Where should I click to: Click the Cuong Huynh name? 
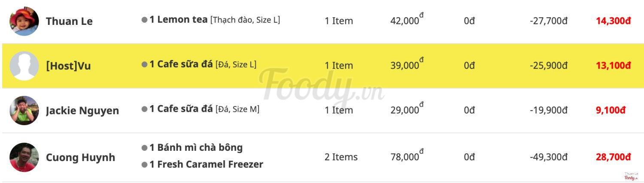[80, 158]
